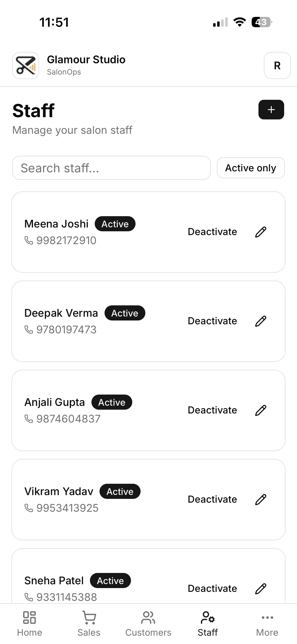Edit Vikram Yadav using pencil icon

coord(260,499)
